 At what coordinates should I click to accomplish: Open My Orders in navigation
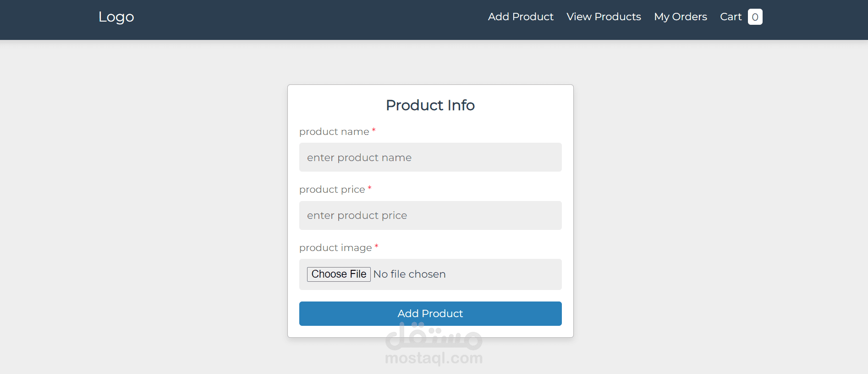[x=681, y=17]
